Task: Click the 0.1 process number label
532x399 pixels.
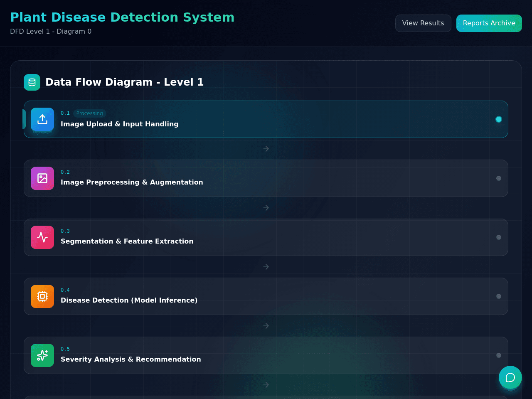Action: [65, 113]
